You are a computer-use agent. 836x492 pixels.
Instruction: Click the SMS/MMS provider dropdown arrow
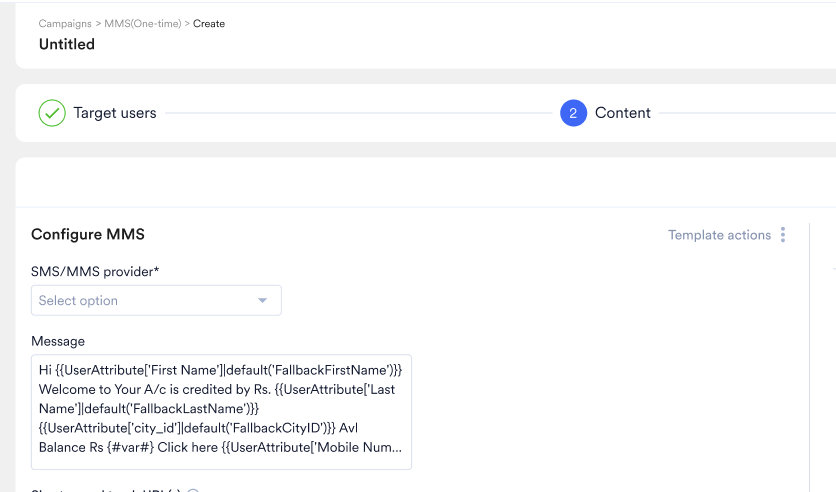[x=262, y=301]
